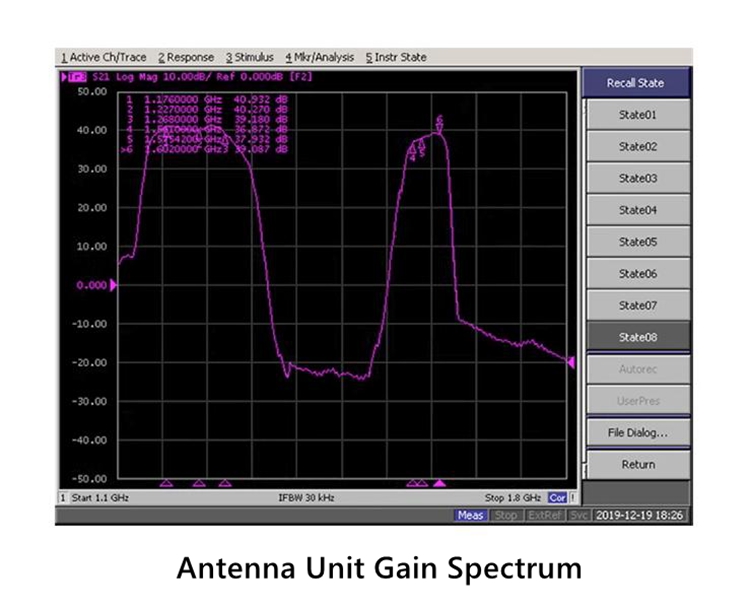Click the Cor correction status indicator
Viewport: 750px width, 610px height.
[x=557, y=497]
